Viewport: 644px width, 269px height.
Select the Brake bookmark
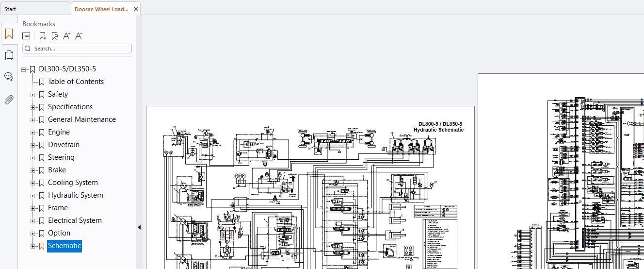[x=57, y=170]
